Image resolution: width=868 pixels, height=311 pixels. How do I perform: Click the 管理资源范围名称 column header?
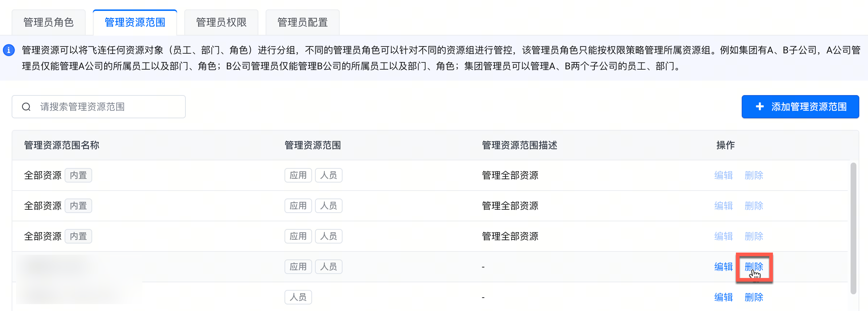tap(62, 145)
